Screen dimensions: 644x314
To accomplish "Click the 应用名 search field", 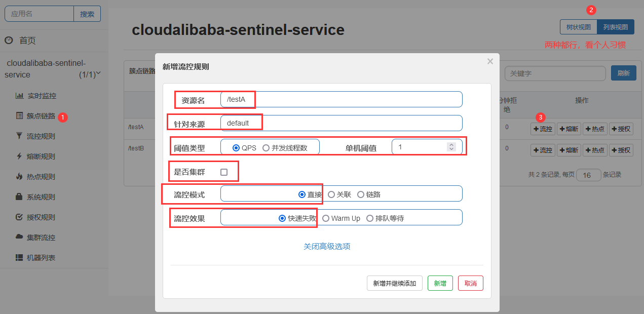I will point(40,14).
